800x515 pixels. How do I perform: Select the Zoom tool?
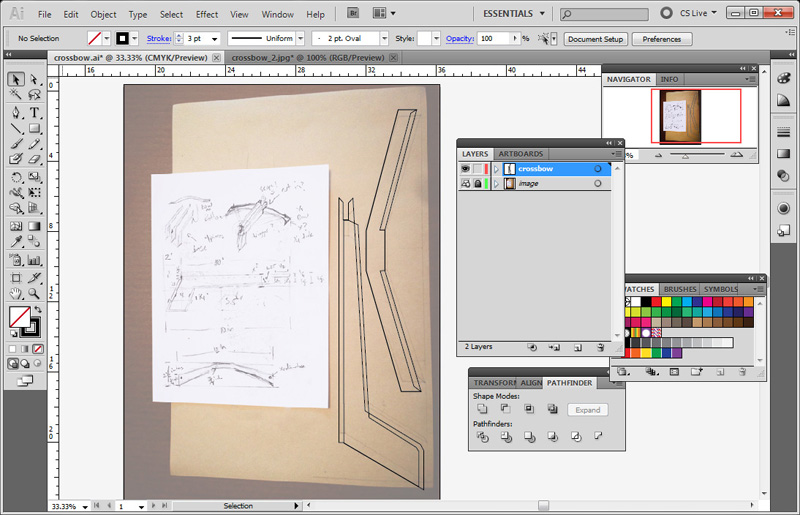pyautogui.click(x=34, y=293)
